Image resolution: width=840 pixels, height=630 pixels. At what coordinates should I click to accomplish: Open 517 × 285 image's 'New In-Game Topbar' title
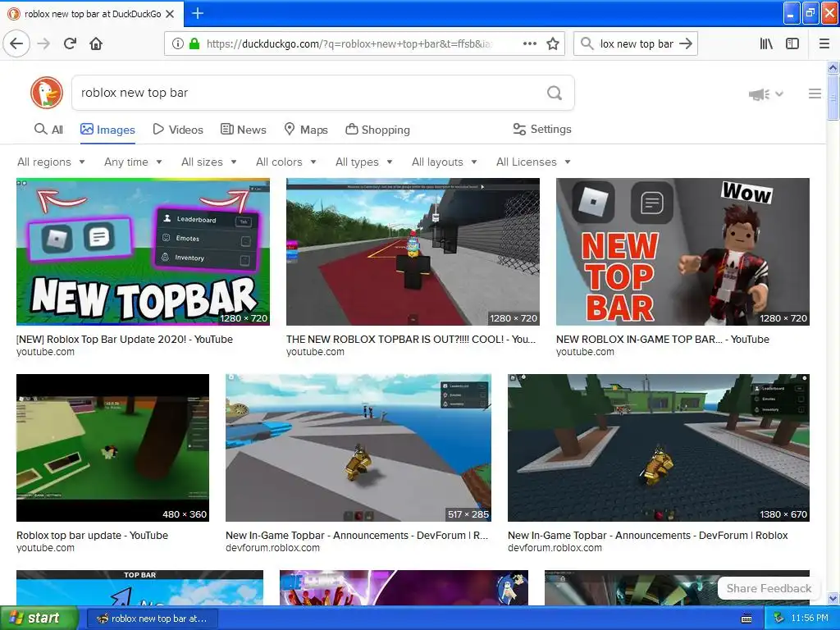point(357,535)
